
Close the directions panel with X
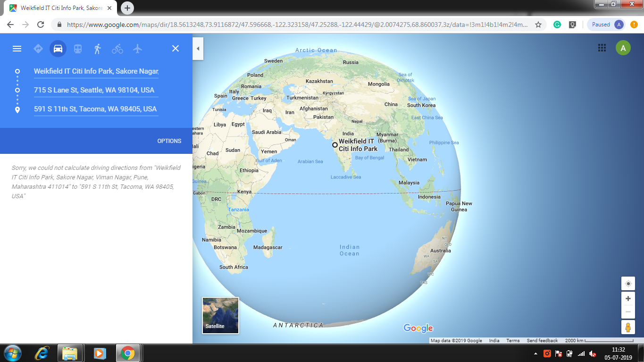176,49
